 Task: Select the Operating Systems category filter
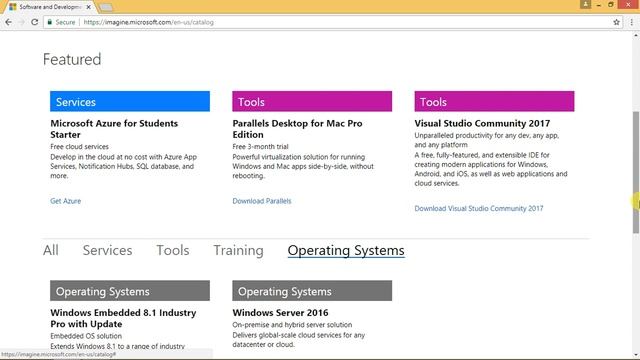pos(346,250)
